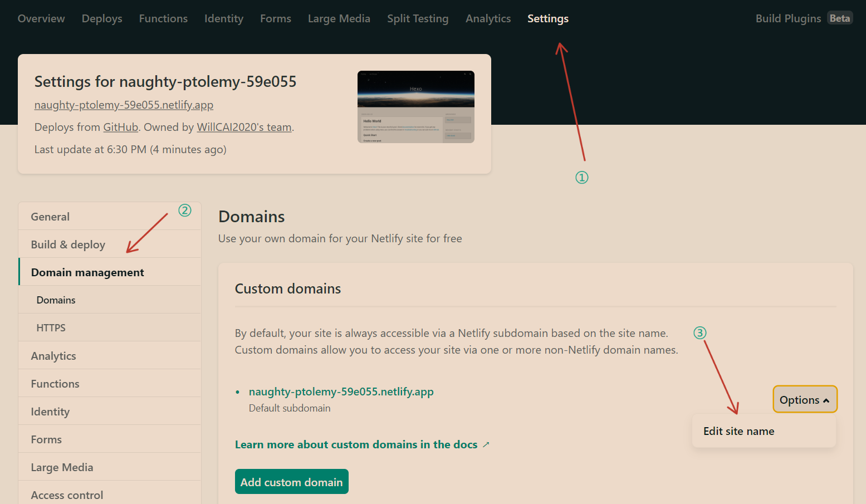Image resolution: width=866 pixels, height=504 pixels.
Task: Click the 'Default subdomain' label
Action: 290,408
